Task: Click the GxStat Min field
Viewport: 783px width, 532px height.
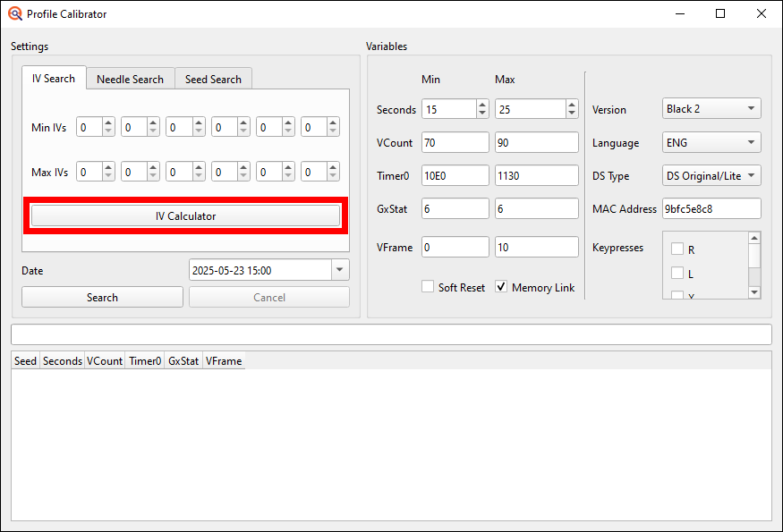Action: [x=455, y=208]
